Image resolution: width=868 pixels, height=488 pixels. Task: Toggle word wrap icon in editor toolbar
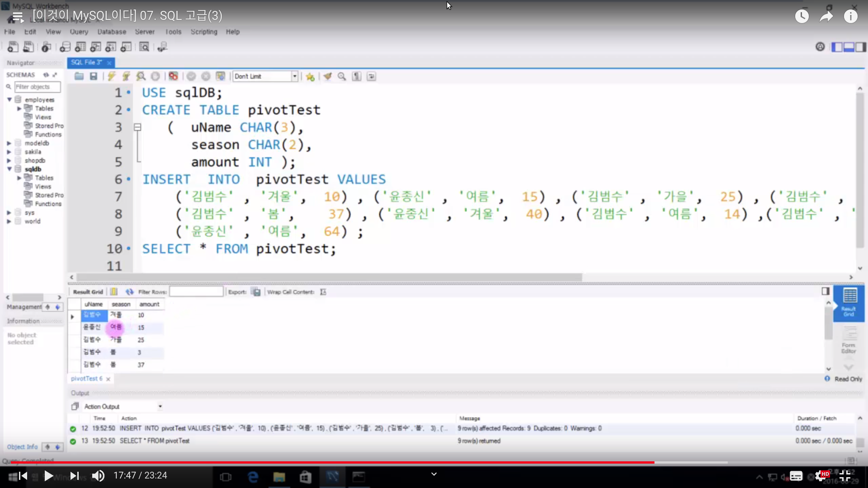371,76
